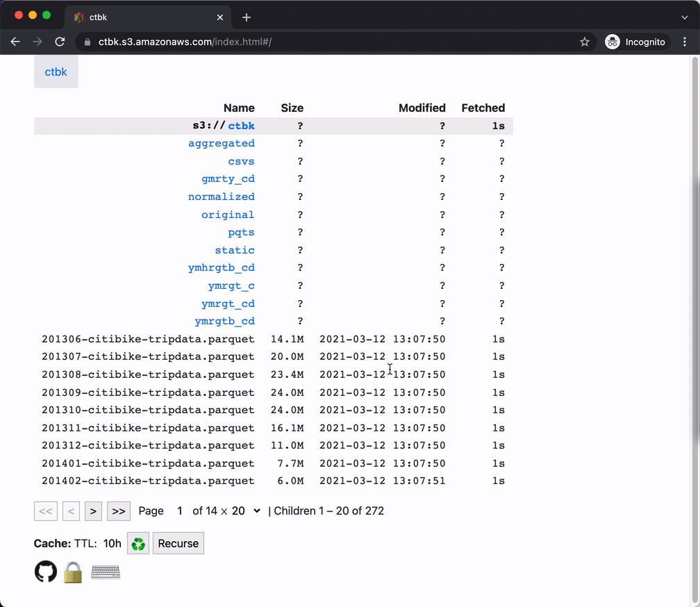
Task: Click the cache TTL 10h value
Action: click(112, 543)
